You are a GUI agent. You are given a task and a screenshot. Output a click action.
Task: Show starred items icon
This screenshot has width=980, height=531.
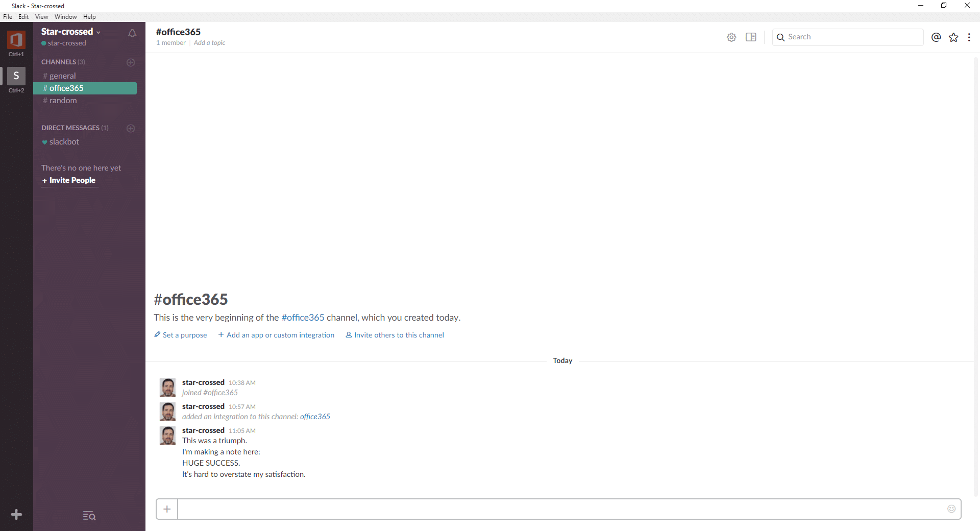pyautogui.click(x=953, y=37)
